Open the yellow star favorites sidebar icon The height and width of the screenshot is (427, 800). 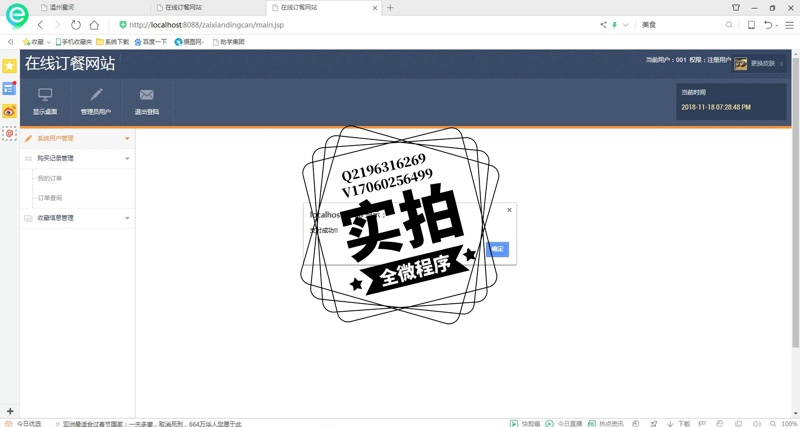[9, 66]
